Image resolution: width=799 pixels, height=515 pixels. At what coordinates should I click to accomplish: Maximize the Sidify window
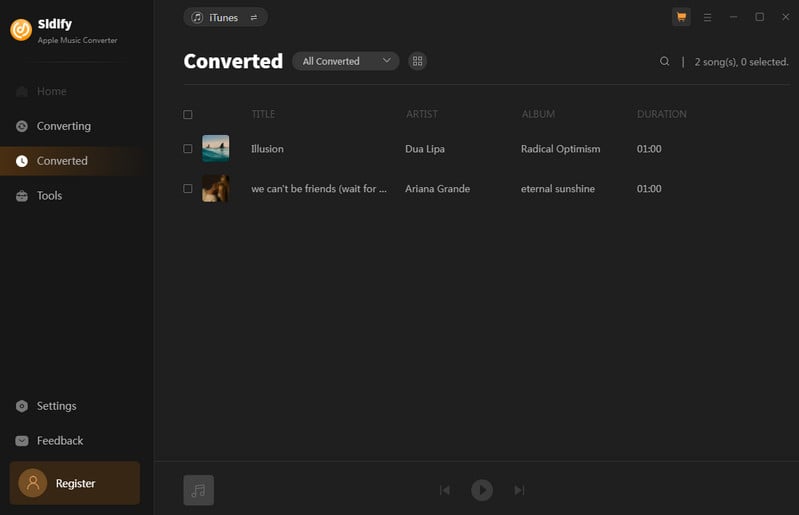759,17
